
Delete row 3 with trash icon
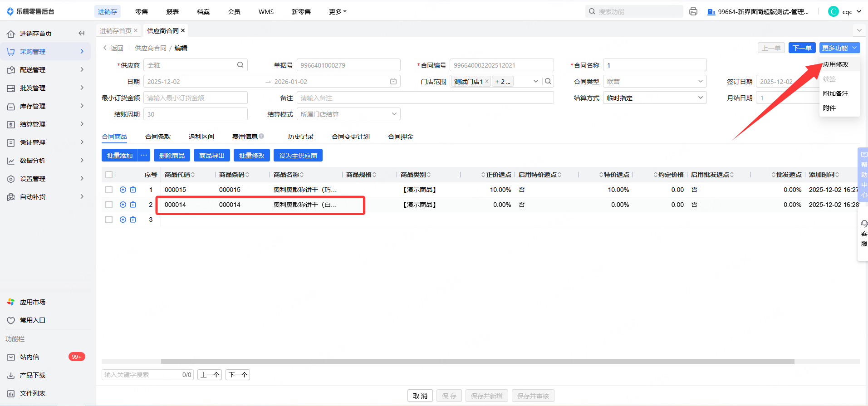coord(133,220)
